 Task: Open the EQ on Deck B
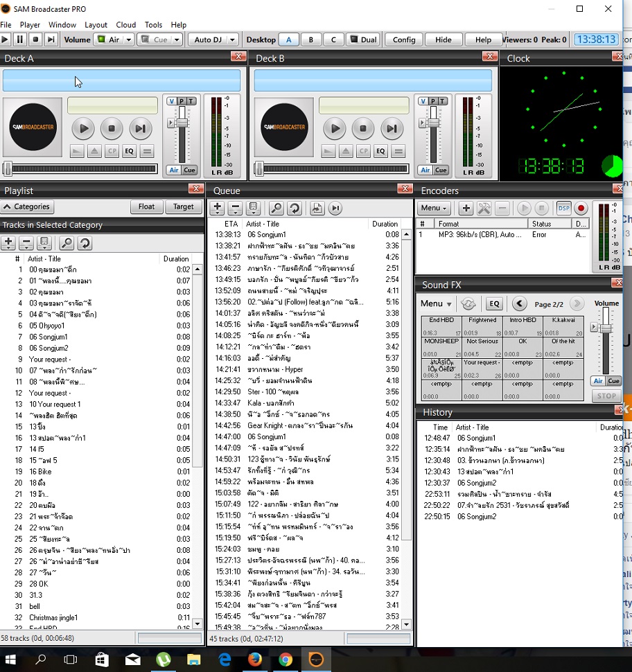pos(380,151)
